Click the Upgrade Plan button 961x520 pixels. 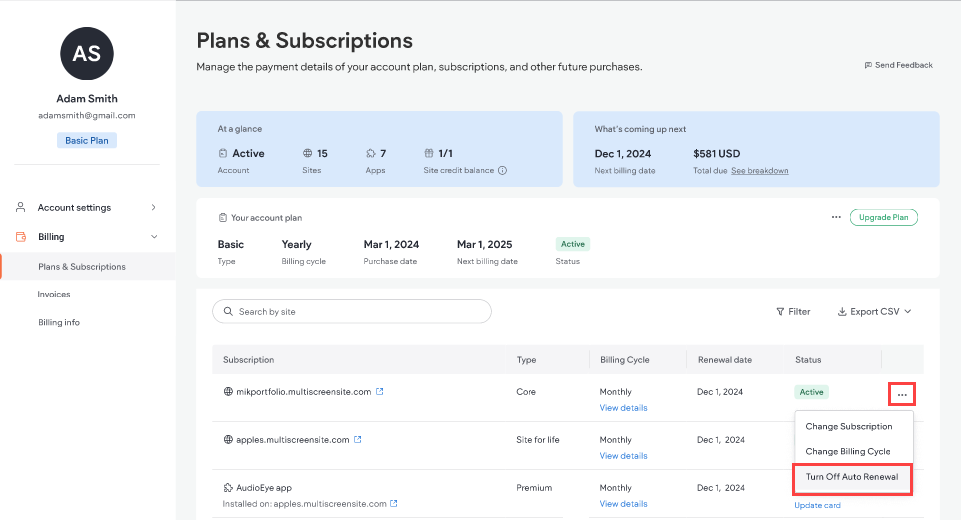pos(883,217)
